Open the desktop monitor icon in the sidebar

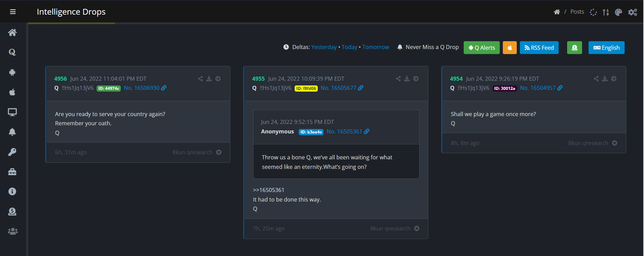point(12,112)
